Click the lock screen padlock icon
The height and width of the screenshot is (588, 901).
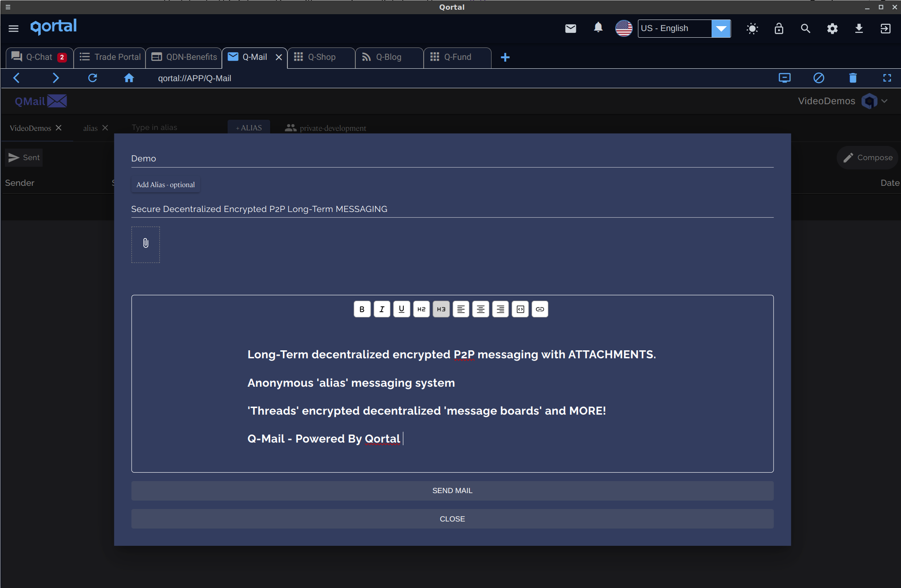pyautogui.click(x=779, y=28)
